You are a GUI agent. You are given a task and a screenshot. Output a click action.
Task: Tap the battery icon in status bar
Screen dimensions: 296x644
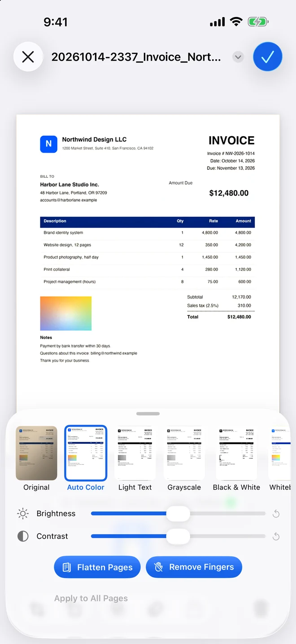(258, 22)
